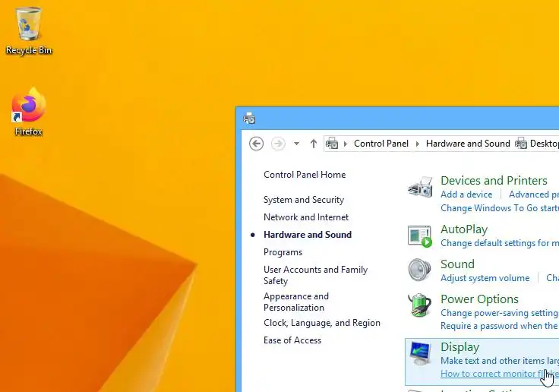
Task: Open User Accounts and Family Safety
Action: pos(315,275)
